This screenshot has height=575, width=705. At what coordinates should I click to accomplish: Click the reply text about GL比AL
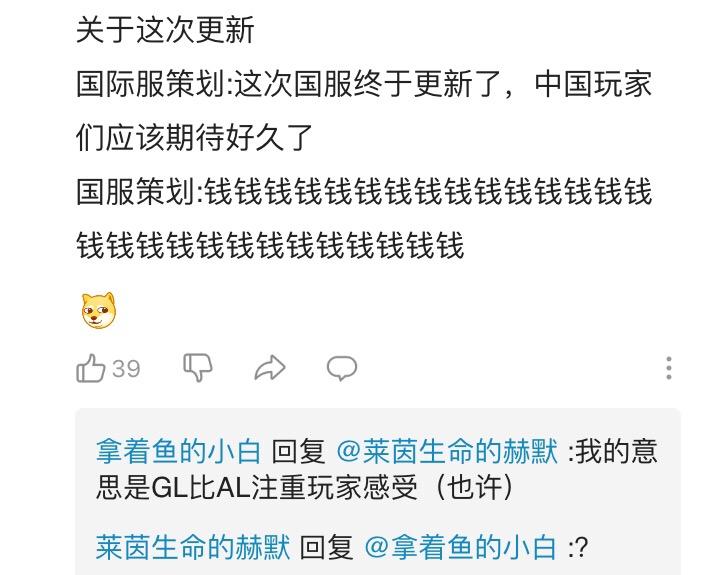pos(377,469)
